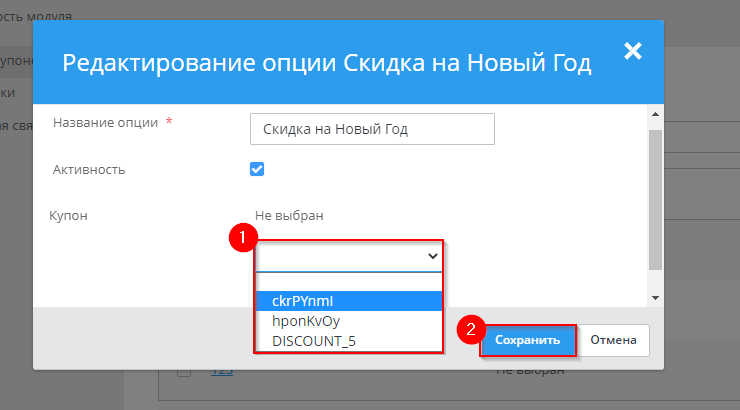740x410 pixels.
Task: Expand the Купон dropdown arrow
Action: pos(432,256)
